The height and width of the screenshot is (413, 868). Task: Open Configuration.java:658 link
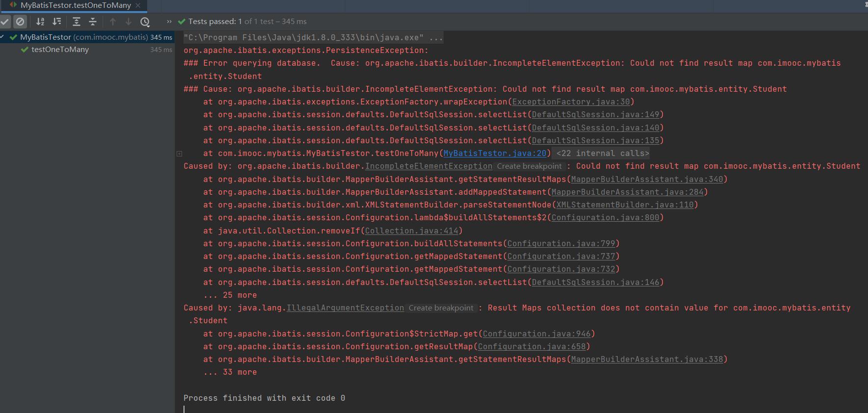tap(531, 347)
